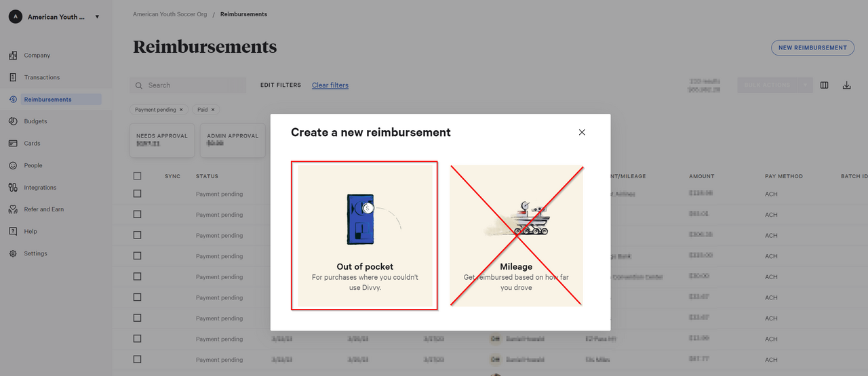Click the Clear filters link
Image resolution: width=868 pixels, height=376 pixels.
coord(330,85)
